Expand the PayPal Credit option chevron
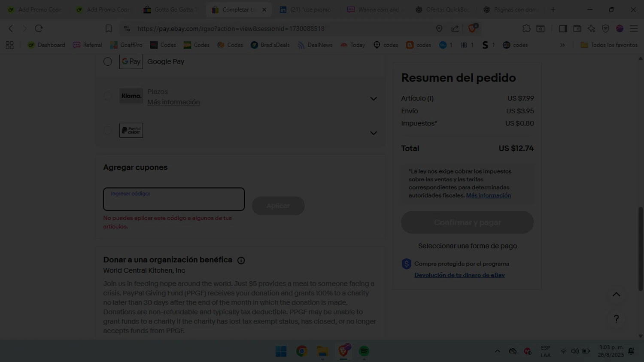The width and height of the screenshot is (644, 362). point(374,133)
